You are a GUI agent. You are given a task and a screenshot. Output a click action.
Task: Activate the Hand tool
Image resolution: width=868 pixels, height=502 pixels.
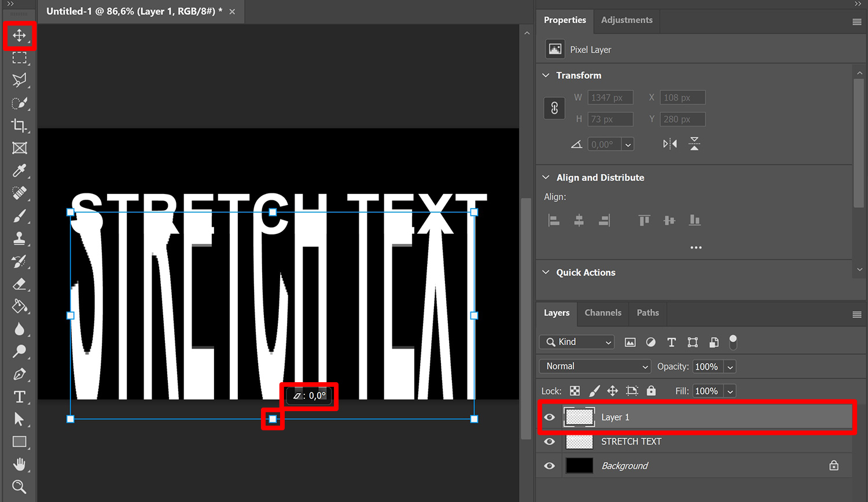pyautogui.click(x=19, y=464)
